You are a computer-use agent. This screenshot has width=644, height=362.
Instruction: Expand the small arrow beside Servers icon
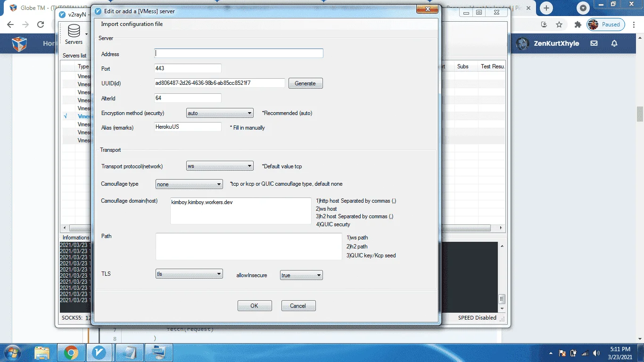(x=87, y=34)
